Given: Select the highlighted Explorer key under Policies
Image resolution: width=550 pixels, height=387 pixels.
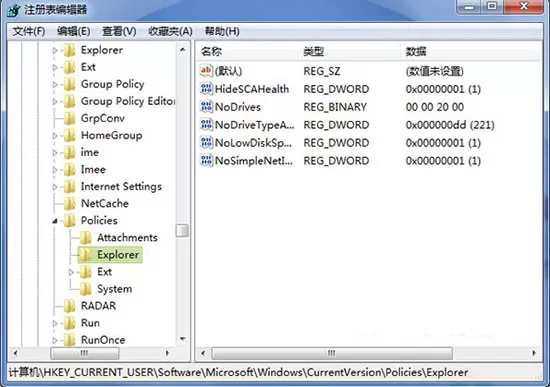Looking at the screenshot, I should point(110,255).
